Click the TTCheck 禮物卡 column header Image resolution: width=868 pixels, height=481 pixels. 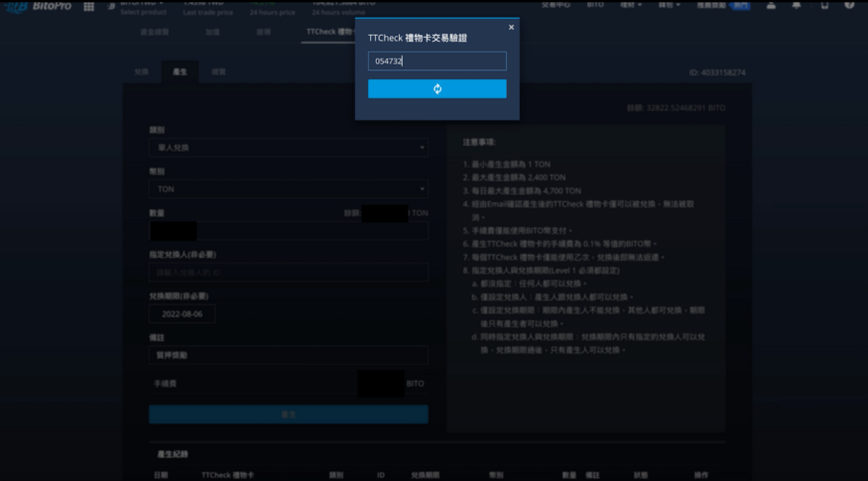tap(227, 475)
